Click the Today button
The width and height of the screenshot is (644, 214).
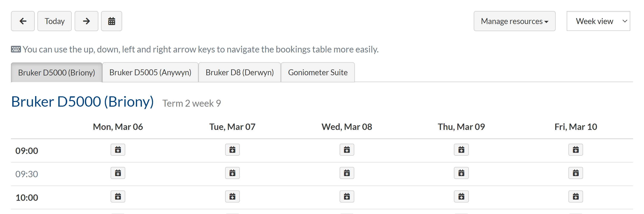point(55,21)
